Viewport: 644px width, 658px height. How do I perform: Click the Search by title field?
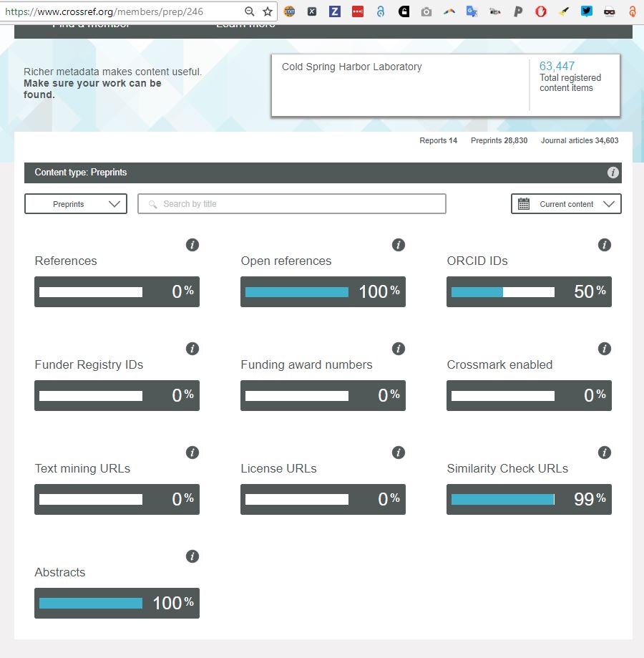pos(292,204)
